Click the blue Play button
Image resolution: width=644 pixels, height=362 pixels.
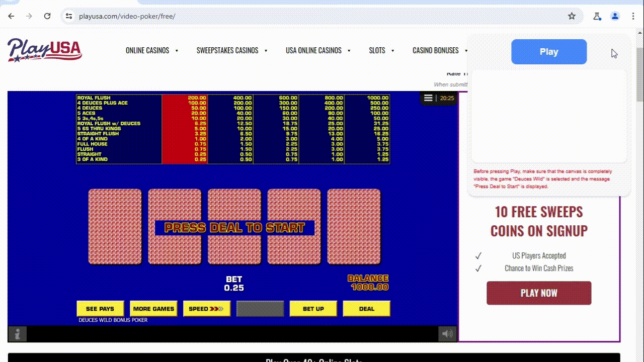[x=549, y=52]
